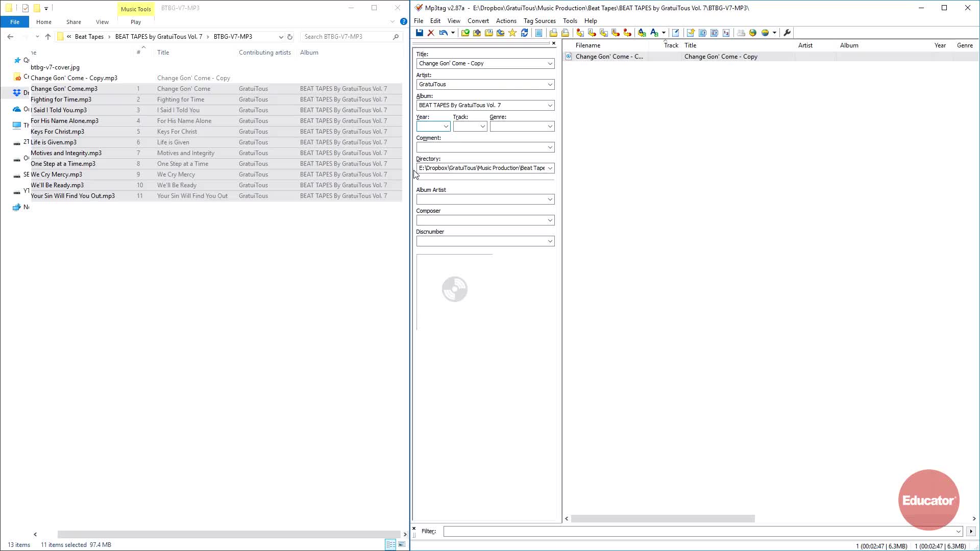Click Mp3tag file list horizontal scrollbar

pyautogui.click(x=663, y=518)
